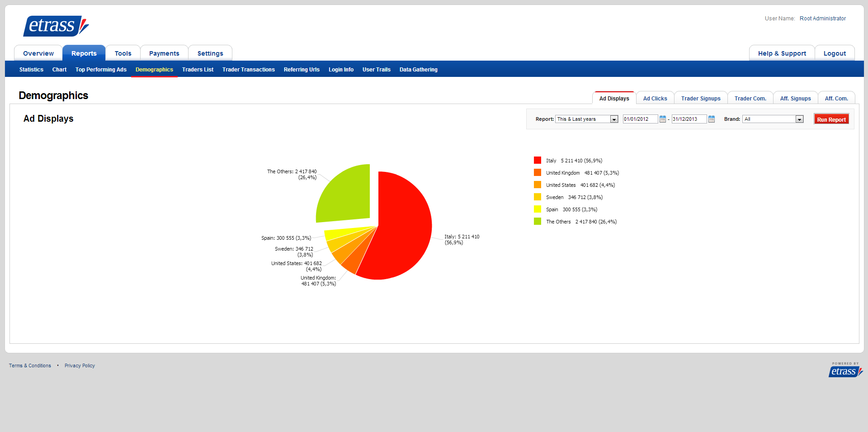Open the Aff. Com. tab
Viewport: 868px width, 432px height.
pyautogui.click(x=836, y=98)
